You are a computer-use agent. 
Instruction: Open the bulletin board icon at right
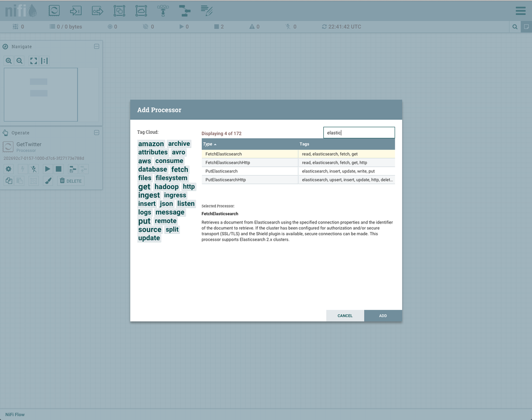click(x=526, y=27)
